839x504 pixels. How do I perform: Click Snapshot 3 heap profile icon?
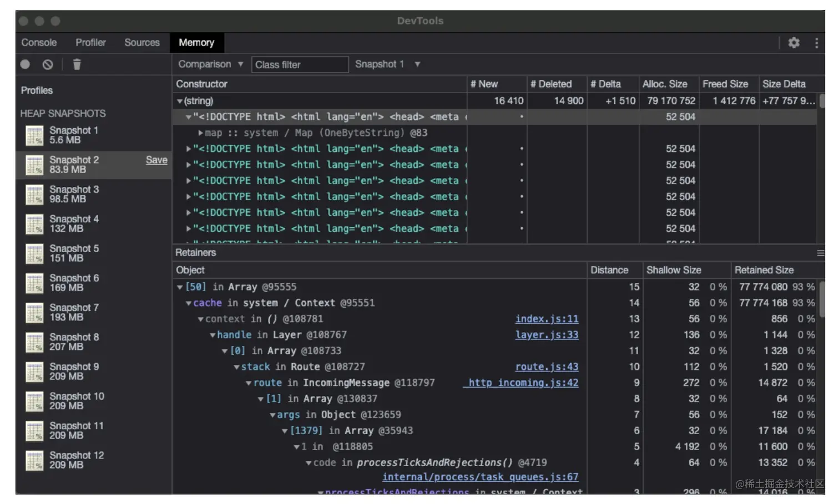[x=34, y=195]
